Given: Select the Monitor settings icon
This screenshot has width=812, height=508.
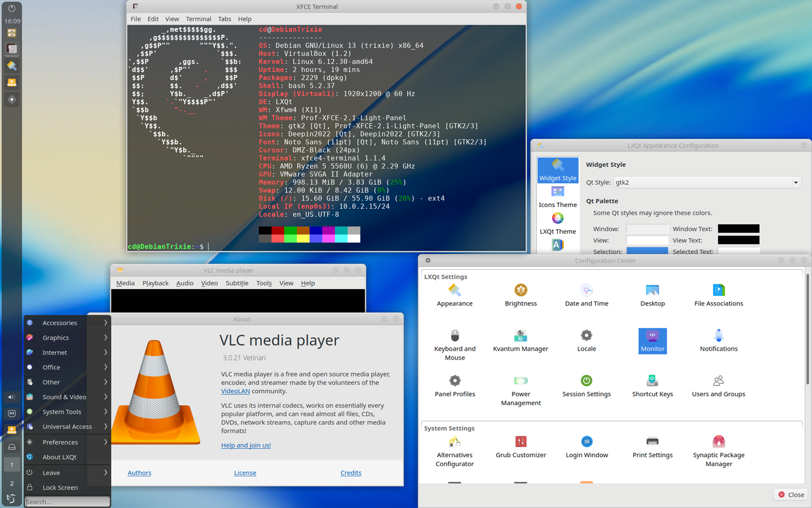Looking at the screenshot, I should coord(653,341).
